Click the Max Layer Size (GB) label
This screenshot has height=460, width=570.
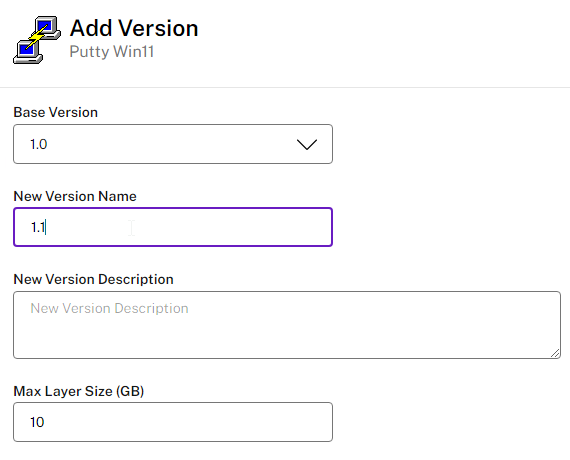tap(79, 391)
